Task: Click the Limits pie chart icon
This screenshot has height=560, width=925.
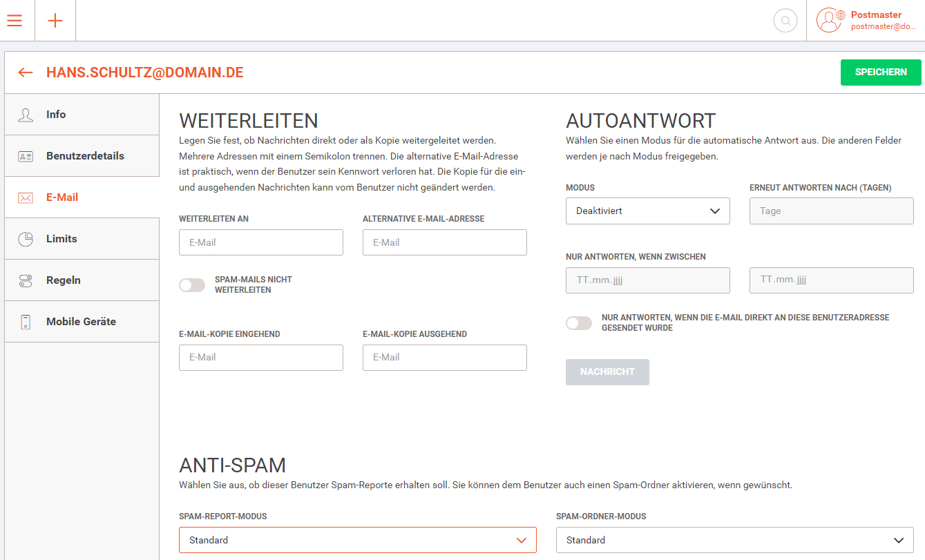Action: [26, 239]
